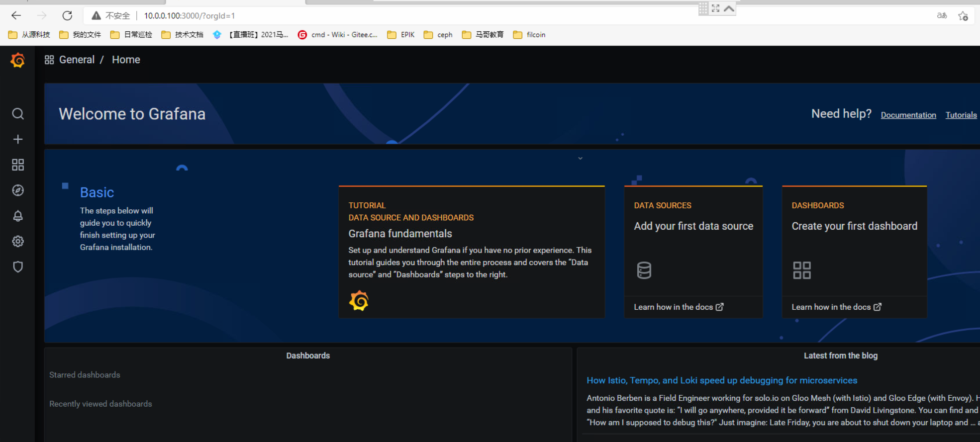The width and height of the screenshot is (980, 442).
Task: Click the Dashboards panel title
Action: [308, 355]
